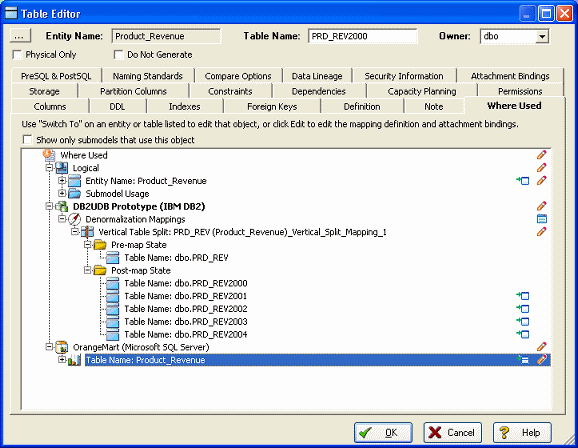Click the Pre-map State folder icon
Screen dimensions: 578x448
click(x=100, y=245)
